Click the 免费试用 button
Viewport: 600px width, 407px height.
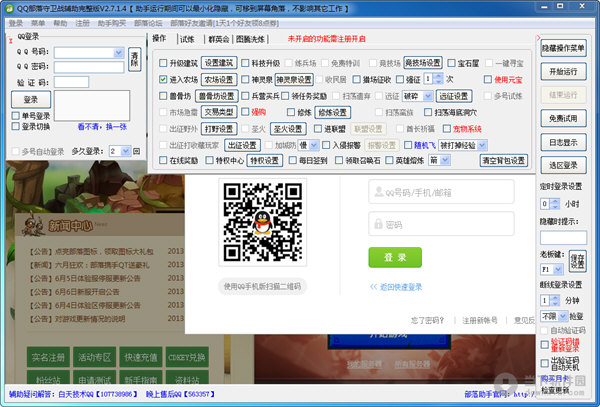(563, 119)
